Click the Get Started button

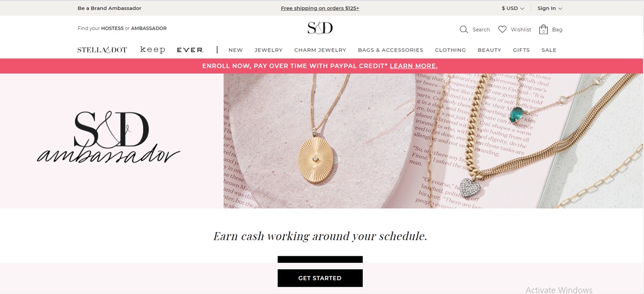pos(320,278)
